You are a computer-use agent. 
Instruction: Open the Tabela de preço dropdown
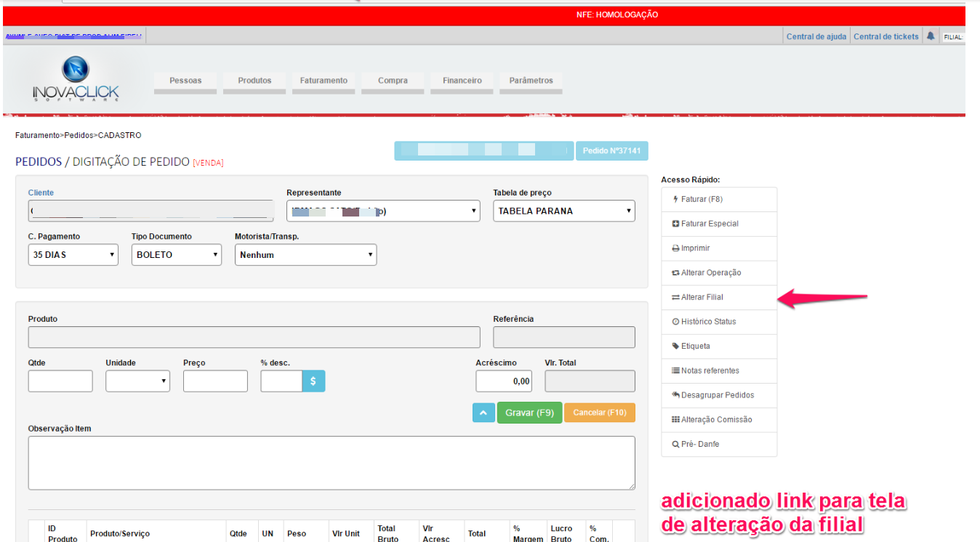click(x=563, y=211)
